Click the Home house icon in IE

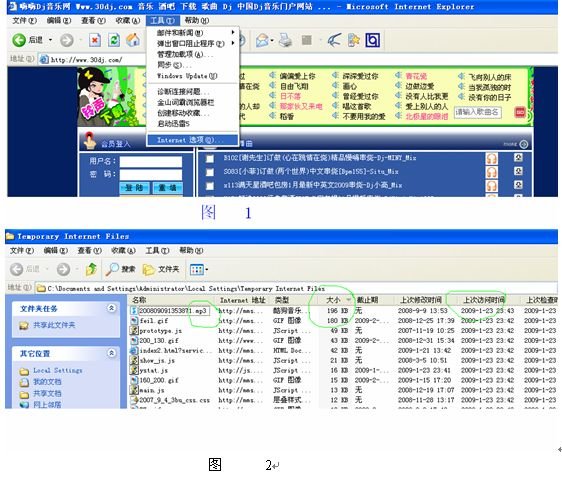133,40
